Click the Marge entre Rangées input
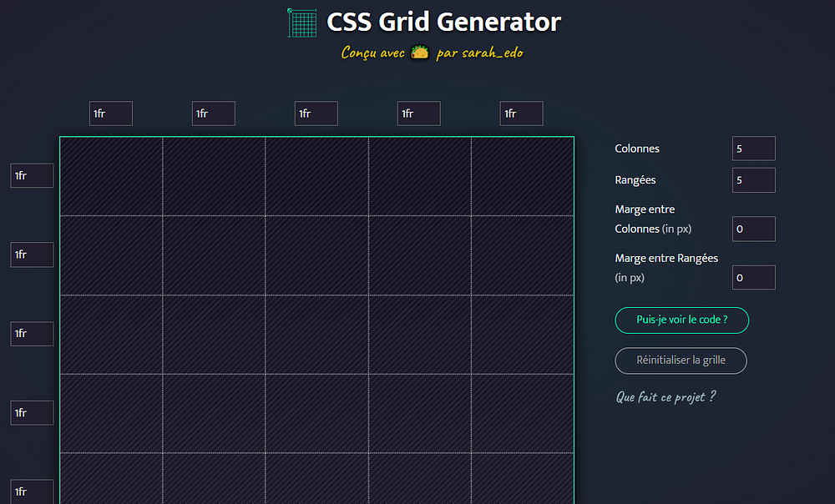This screenshot has height=504, width=835. click(753, 277)
